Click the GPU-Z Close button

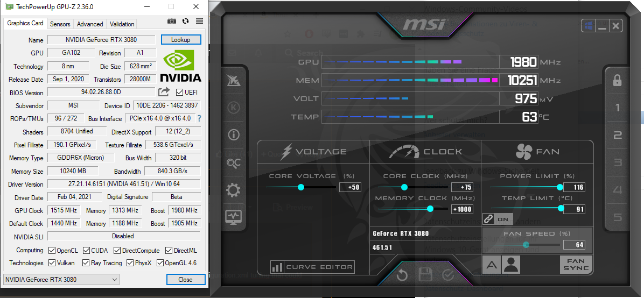pos(186,280)
